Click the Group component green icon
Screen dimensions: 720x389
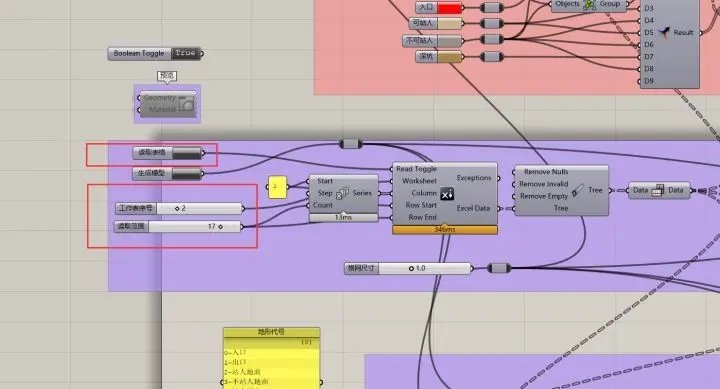pyautogui.click(x=590, y=5)
